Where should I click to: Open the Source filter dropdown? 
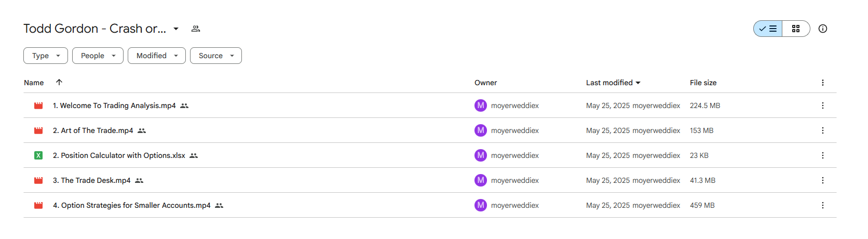[216, 56]
